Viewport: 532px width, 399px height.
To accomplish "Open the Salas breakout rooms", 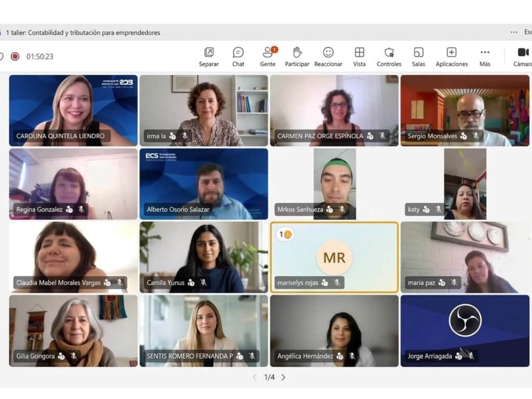I will (x=418, y=52).
